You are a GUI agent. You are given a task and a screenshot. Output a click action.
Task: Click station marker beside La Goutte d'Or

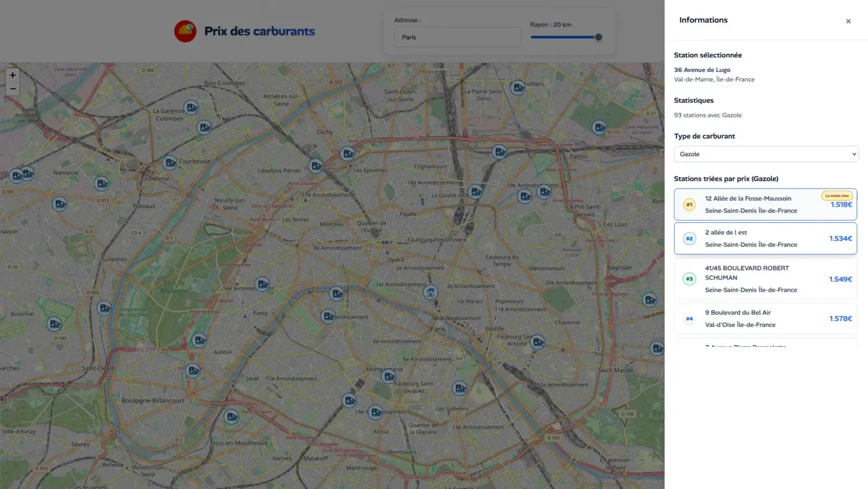[476, 192]
